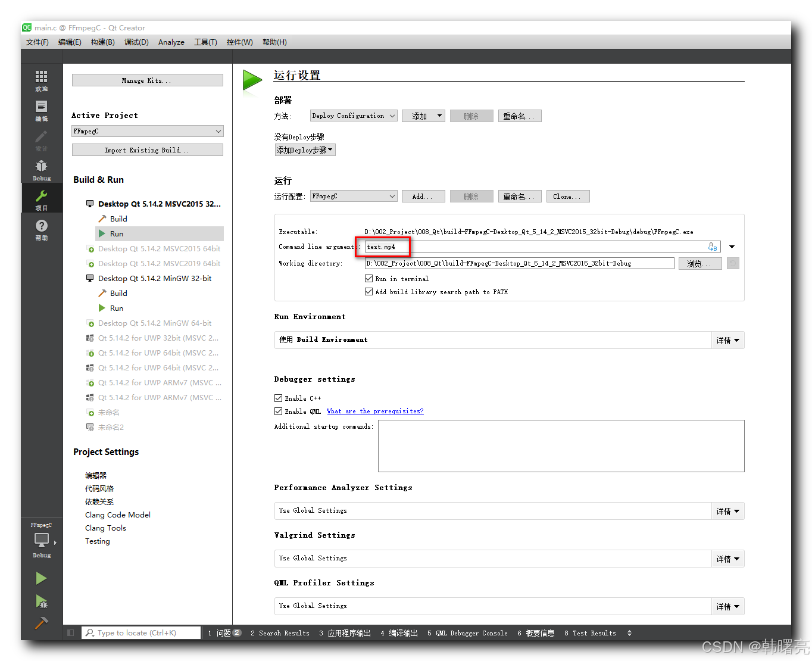Expand the output panes arrows in status bar

click(x=629, y=633)
